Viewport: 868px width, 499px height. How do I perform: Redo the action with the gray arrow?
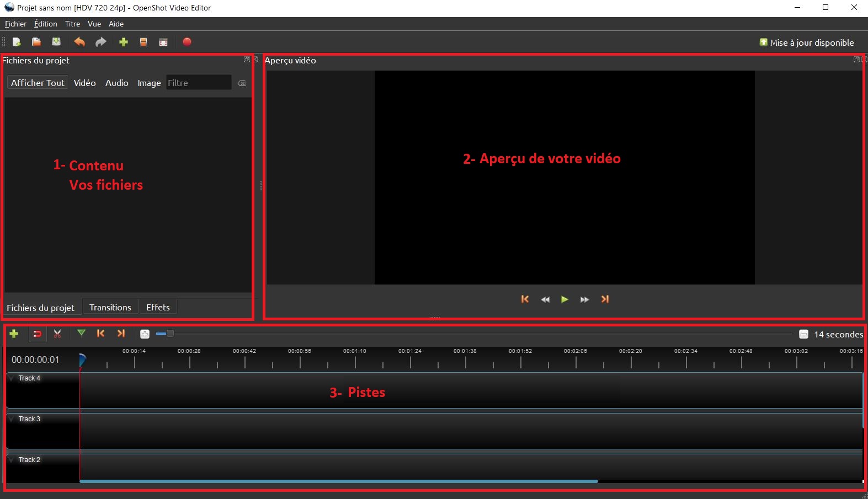[x=100, y=42]
